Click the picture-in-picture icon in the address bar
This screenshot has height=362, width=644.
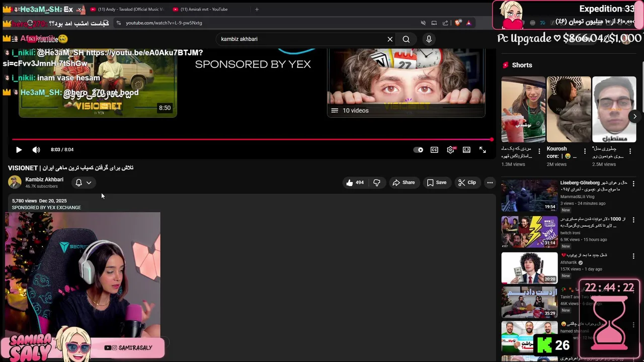click(434, 23)
